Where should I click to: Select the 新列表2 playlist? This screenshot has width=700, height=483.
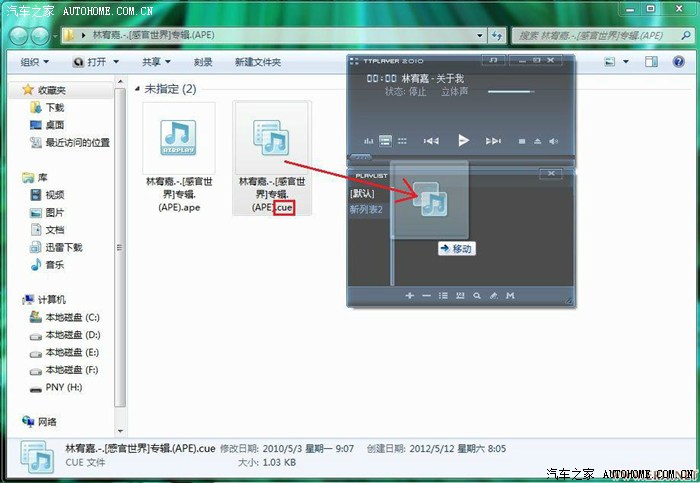coord(365,209)
